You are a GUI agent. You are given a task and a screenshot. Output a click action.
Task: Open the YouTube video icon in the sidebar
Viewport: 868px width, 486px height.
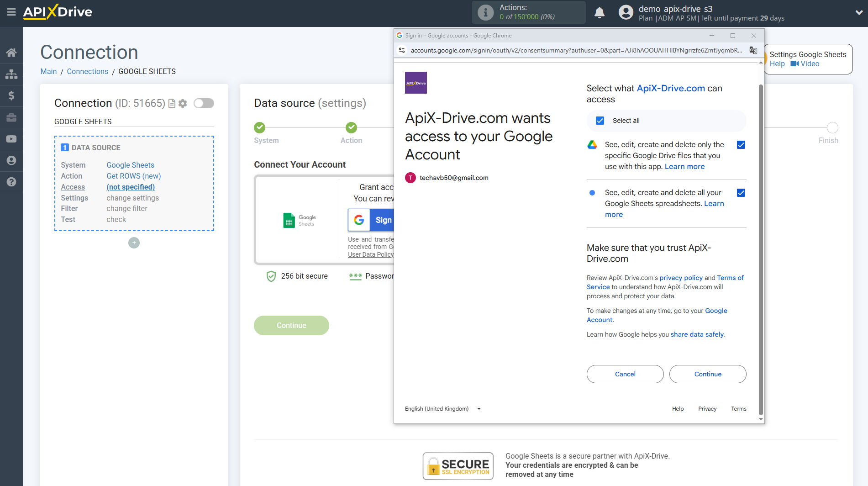11,139
